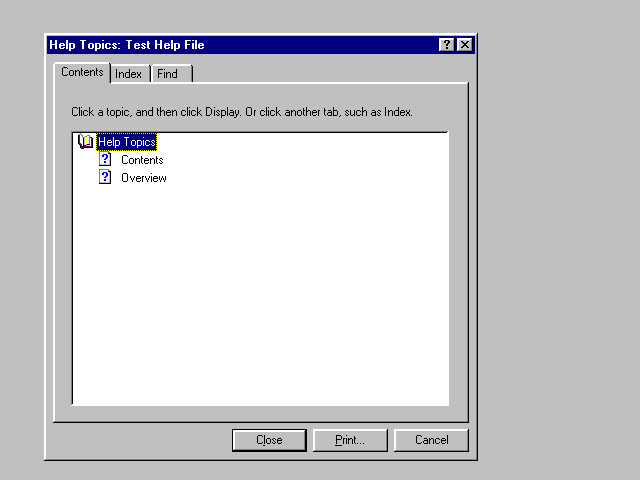Open the Find tab

pos(167,74)
